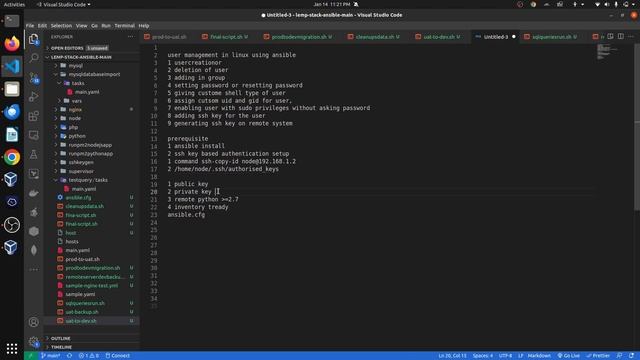Click the Connect button in status bar
The width and height of the screenshot is (640, 360).
coord(118,356)
